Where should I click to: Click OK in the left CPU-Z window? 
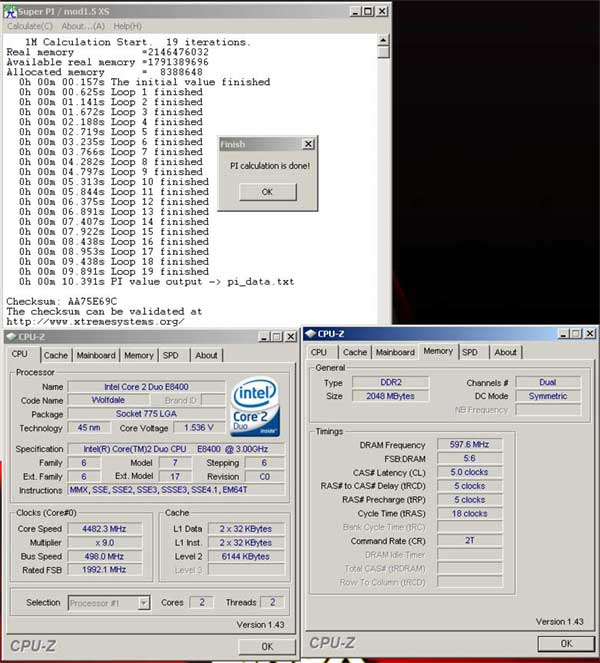click(x=267, y=647)
